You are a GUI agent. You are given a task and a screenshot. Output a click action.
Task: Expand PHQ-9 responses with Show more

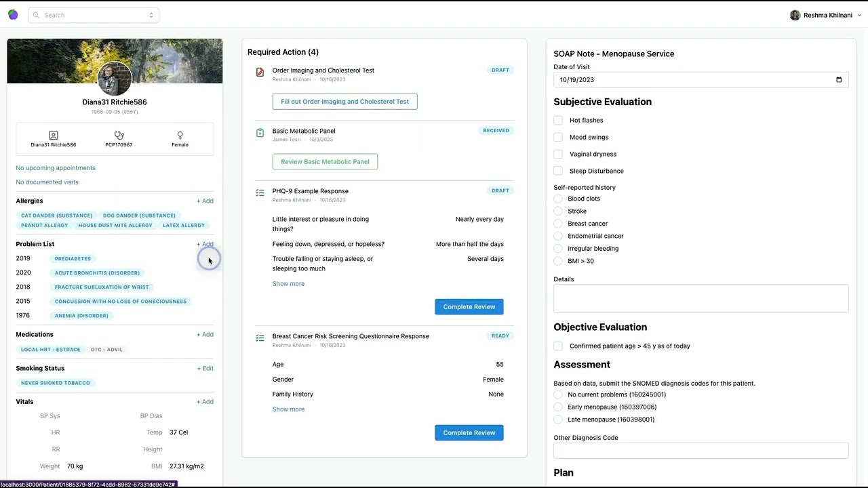coord(288,284)
